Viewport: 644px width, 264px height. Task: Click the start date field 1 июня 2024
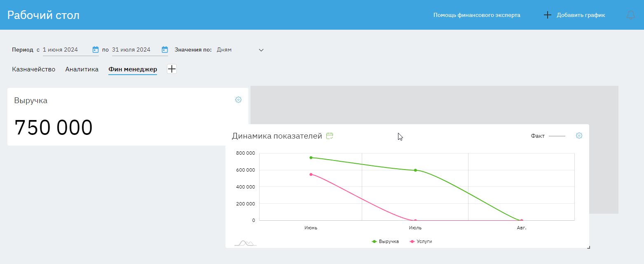[x=66, y=50]
